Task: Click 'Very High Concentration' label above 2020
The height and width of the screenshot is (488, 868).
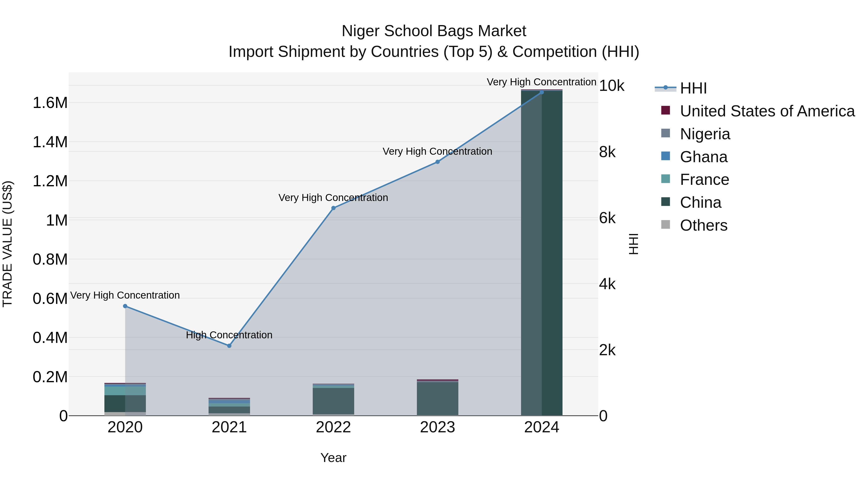Action: (x=125, y=295)
